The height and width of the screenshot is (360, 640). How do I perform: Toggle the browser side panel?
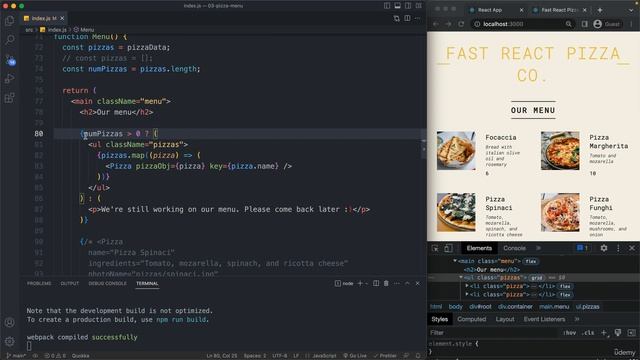point(584,24)
